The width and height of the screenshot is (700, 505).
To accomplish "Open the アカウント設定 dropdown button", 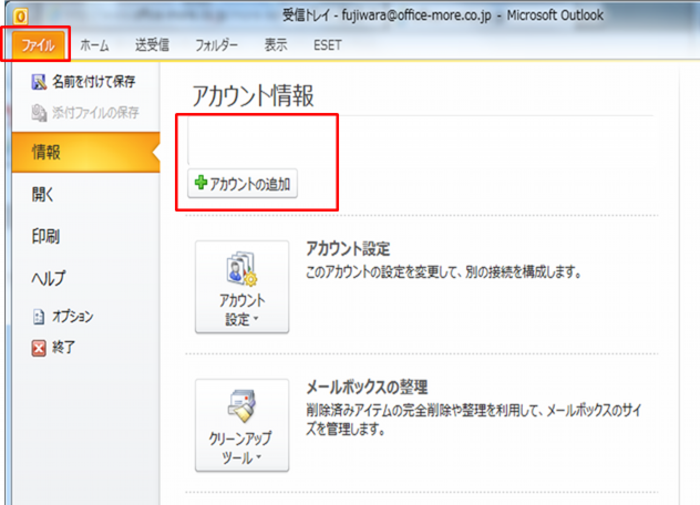I will (x=242, y=287).
